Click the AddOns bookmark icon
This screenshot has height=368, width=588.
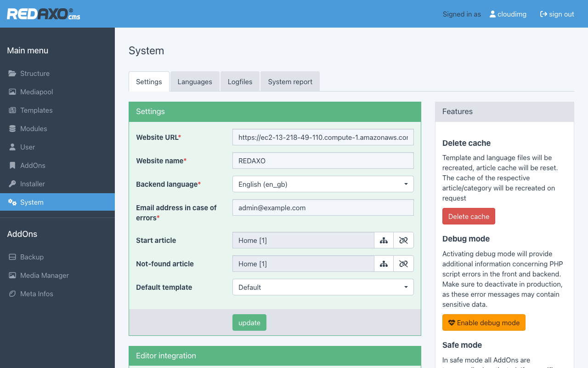(x=12, y=166)
